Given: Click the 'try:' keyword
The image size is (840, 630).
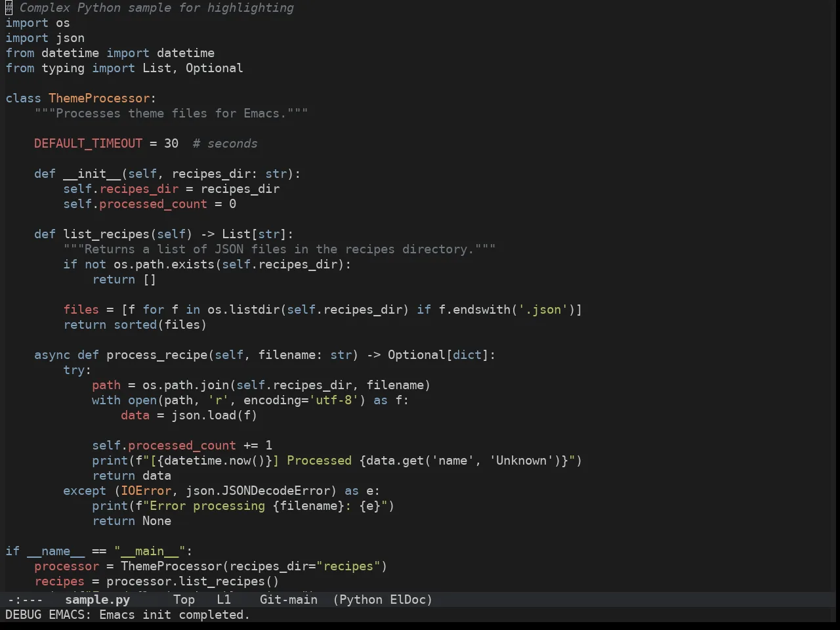Looking at the screenshot, I should coord(77,370).
